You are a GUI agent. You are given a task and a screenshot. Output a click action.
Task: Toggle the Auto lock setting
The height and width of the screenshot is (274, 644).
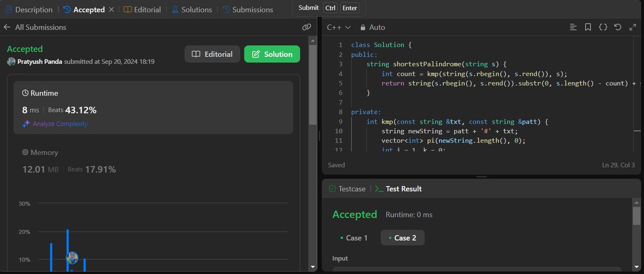pos(373,27)
